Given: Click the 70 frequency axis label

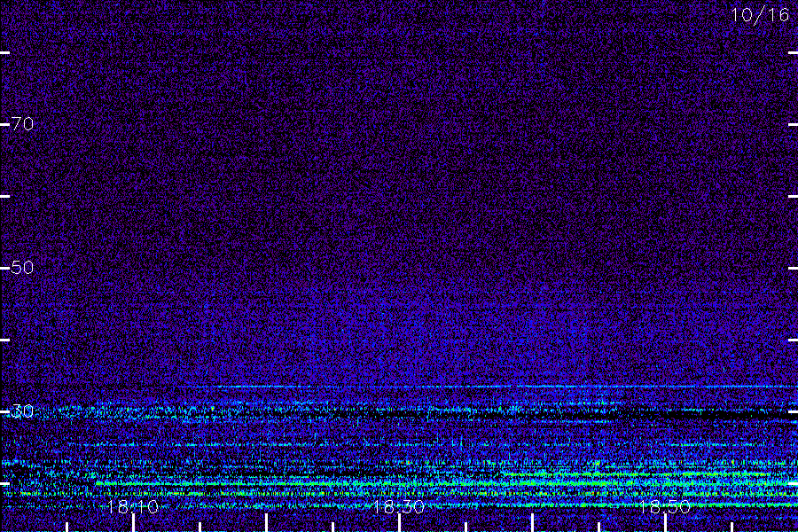Looking at the screenshot, I should (x=22, y=124).
